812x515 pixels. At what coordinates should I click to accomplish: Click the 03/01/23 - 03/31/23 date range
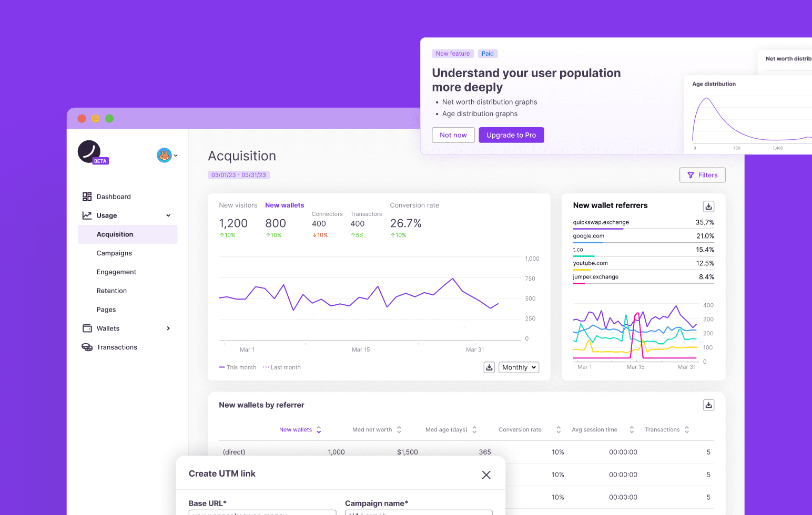pos(239,175)
